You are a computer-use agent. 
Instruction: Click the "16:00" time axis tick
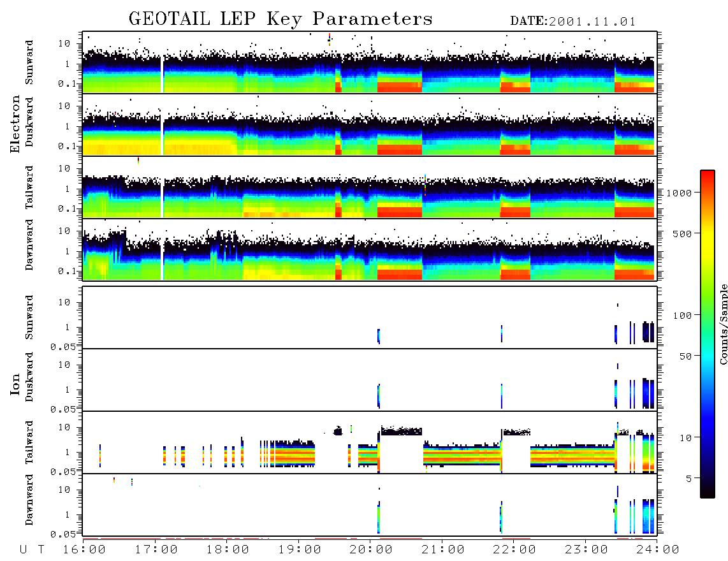(x=85, y=550)
